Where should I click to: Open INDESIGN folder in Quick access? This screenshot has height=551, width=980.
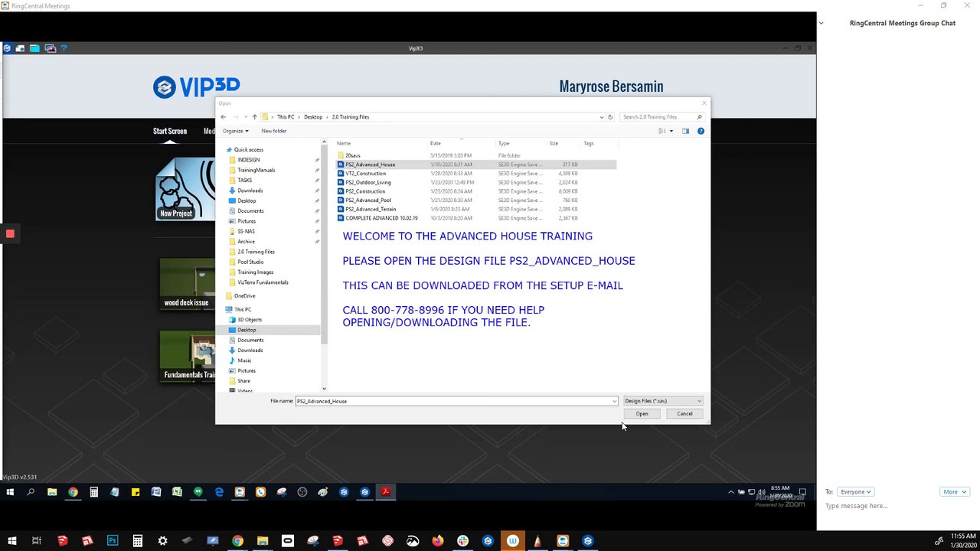pos(249,160)
